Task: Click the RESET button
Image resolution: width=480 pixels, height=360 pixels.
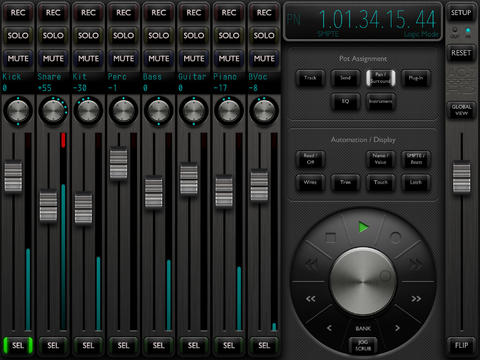Action: (x=461, y=53)
